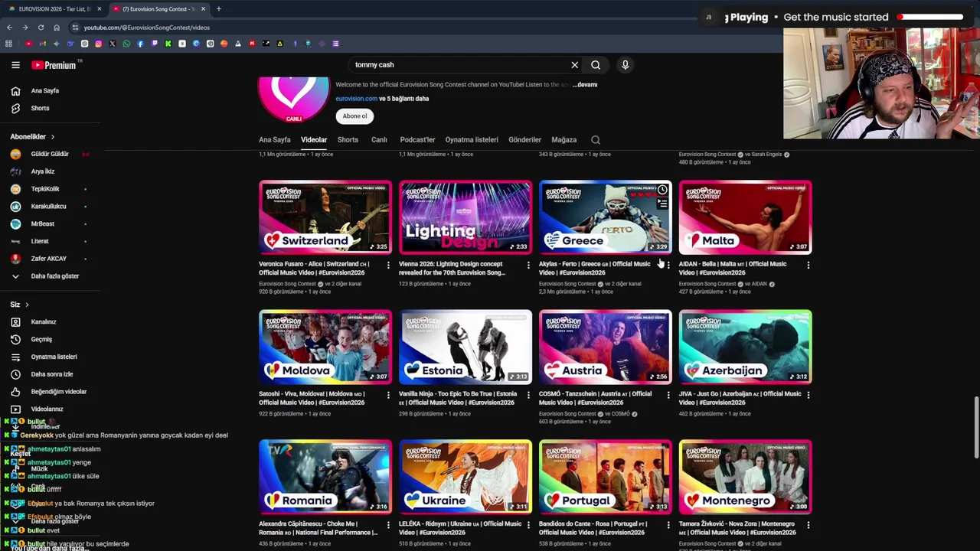Image resolution: width=980 pixels, height=551 pixels.
Task: Open more options for Malta video
Action: (808, 266)
